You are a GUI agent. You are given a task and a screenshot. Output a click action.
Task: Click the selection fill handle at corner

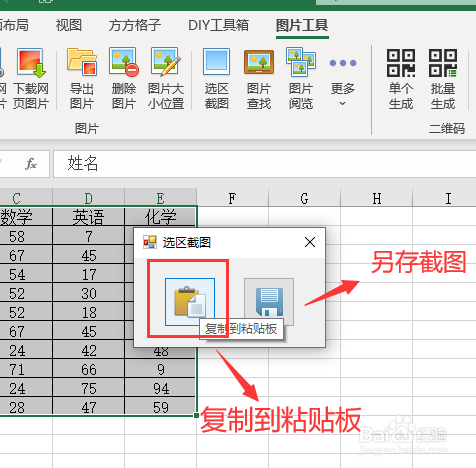197,415
